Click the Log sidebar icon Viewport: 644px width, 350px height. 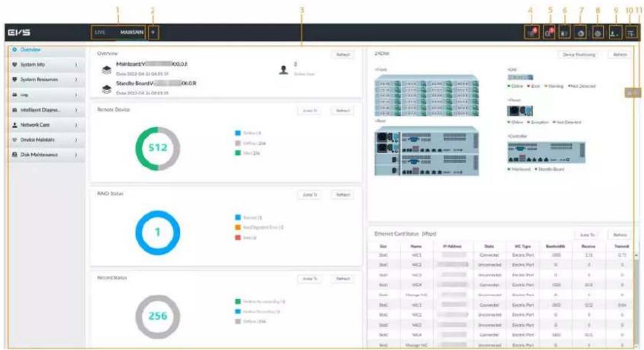coord(15,95)
